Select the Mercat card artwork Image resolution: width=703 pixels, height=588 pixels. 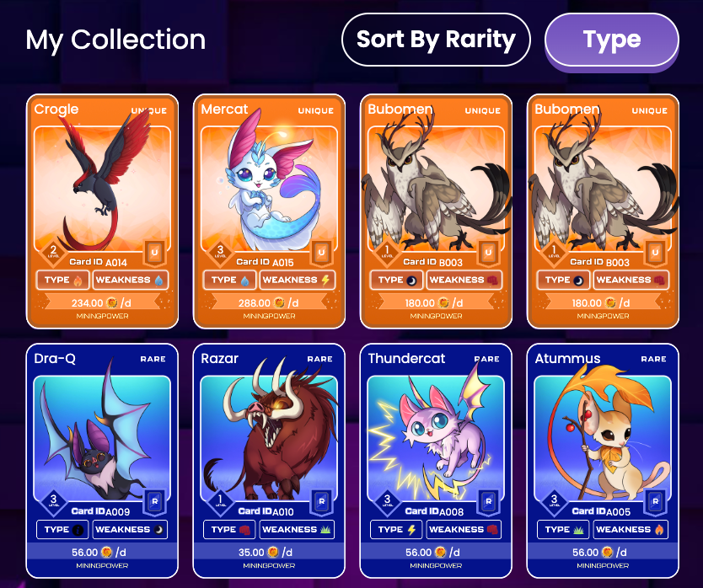(269, 188)
